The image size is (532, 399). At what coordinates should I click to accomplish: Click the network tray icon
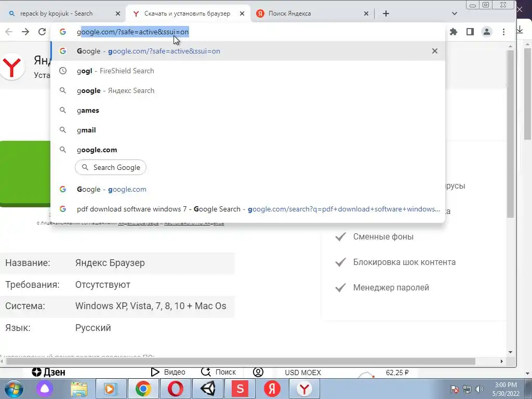(467, 389)
